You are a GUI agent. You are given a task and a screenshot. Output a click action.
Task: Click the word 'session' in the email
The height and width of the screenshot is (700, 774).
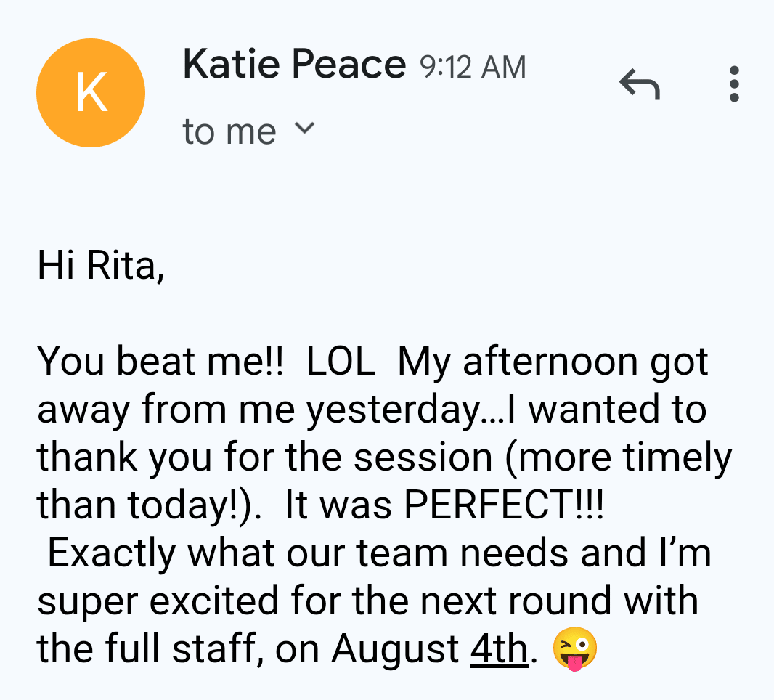pyautogui.click(x=423, y=457)
